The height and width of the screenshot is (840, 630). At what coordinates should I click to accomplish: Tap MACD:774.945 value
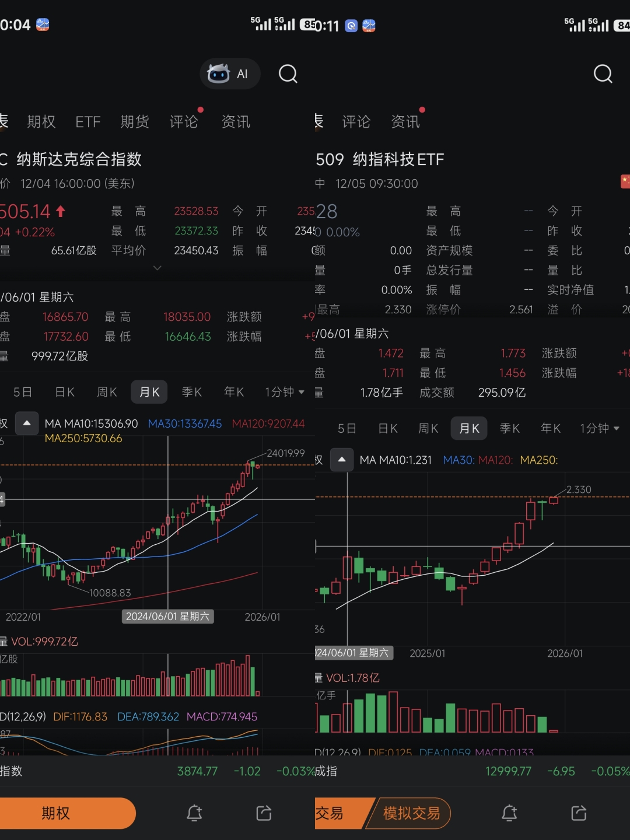tap(222, 716)
